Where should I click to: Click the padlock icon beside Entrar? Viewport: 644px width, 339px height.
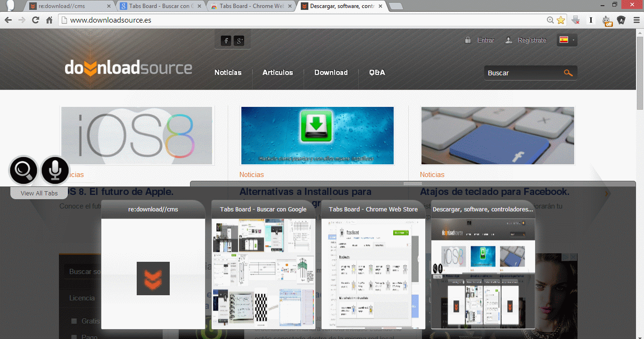468,40
